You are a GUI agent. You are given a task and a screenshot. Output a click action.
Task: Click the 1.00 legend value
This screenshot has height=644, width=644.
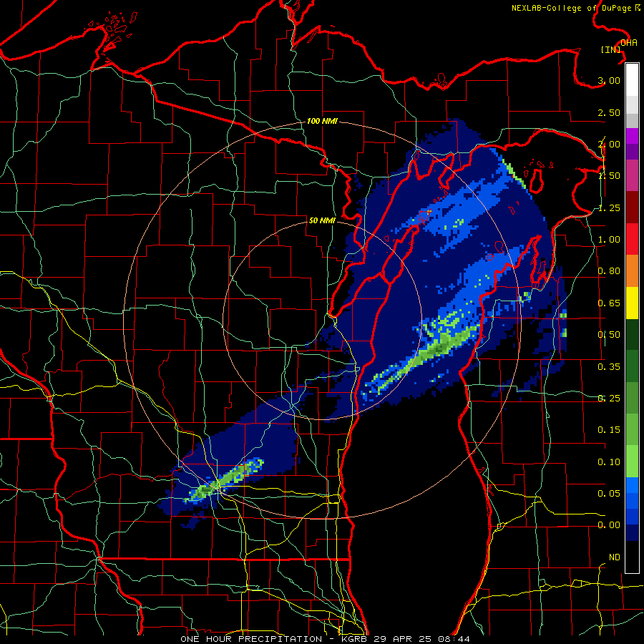coord(609,240)
